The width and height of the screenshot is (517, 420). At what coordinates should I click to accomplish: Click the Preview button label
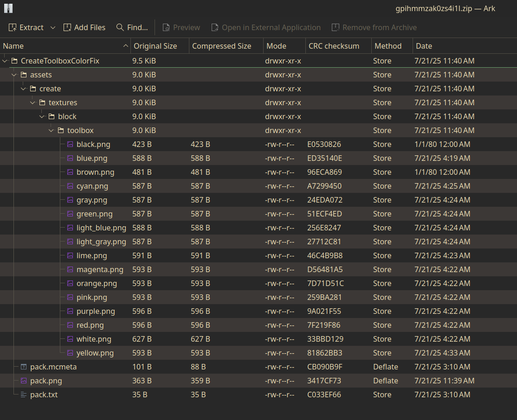pyautogui.click(x=187, y=28)
